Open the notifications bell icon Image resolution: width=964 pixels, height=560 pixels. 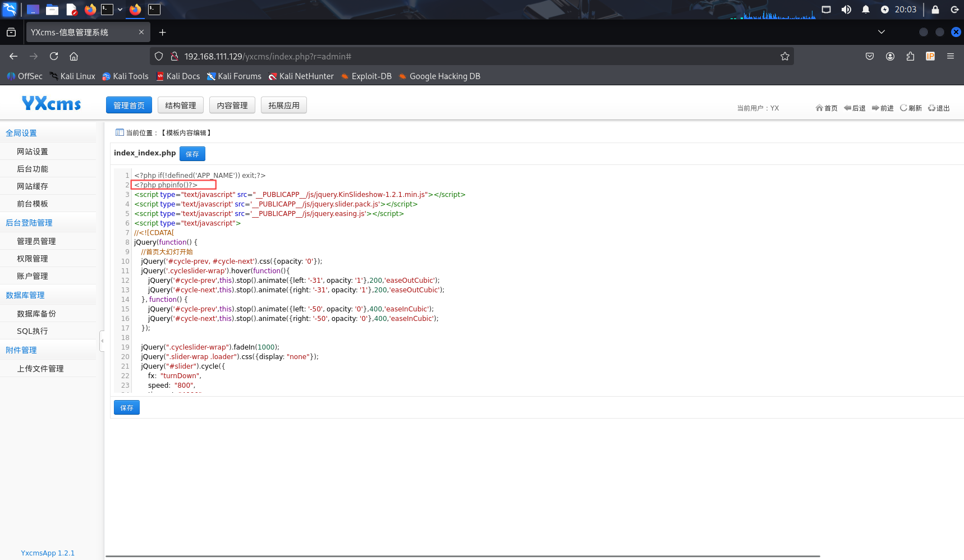(x=866, y=10)
